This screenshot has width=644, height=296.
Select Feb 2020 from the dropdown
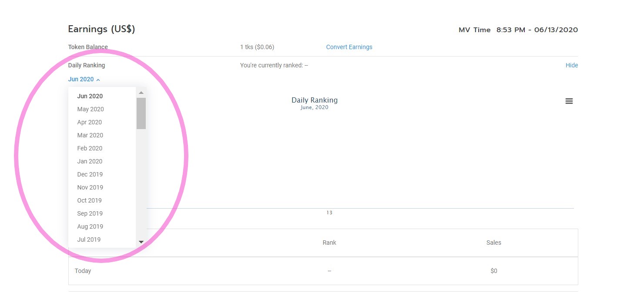90,148
